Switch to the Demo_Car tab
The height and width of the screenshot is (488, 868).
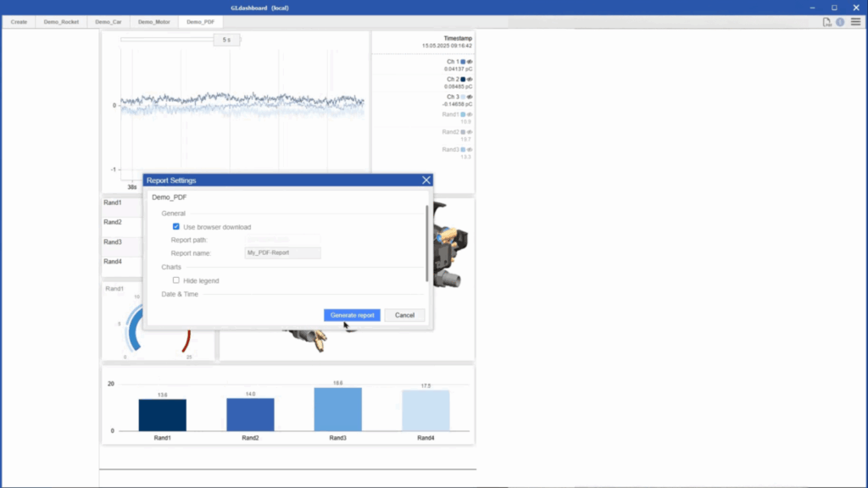click(x=108, y=22)
